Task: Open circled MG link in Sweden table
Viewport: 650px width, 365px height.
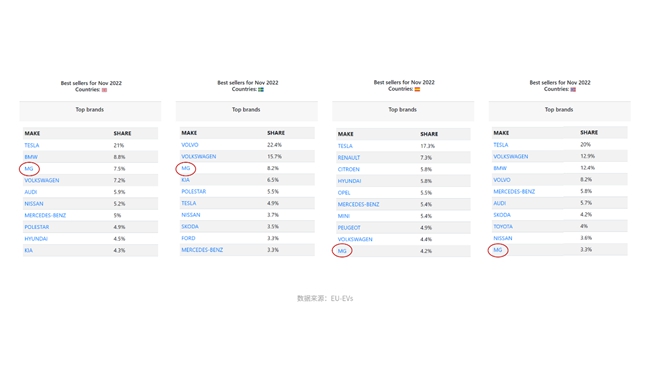Action: point(185,168)
